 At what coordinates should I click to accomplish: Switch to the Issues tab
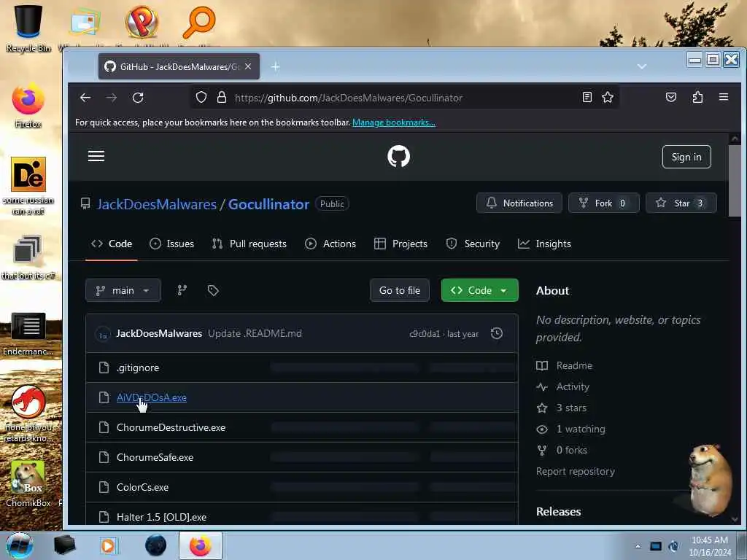pyautogui.click(x=171, y=244)
